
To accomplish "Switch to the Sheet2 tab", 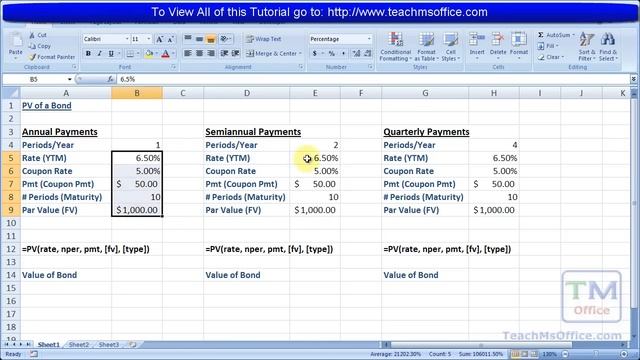I will click(x=79, y=344).
